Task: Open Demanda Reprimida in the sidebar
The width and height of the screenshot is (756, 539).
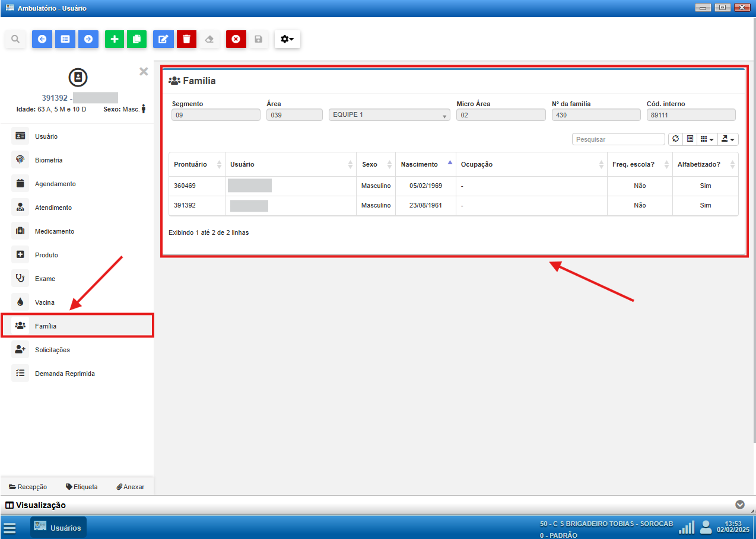Action: 65,374
